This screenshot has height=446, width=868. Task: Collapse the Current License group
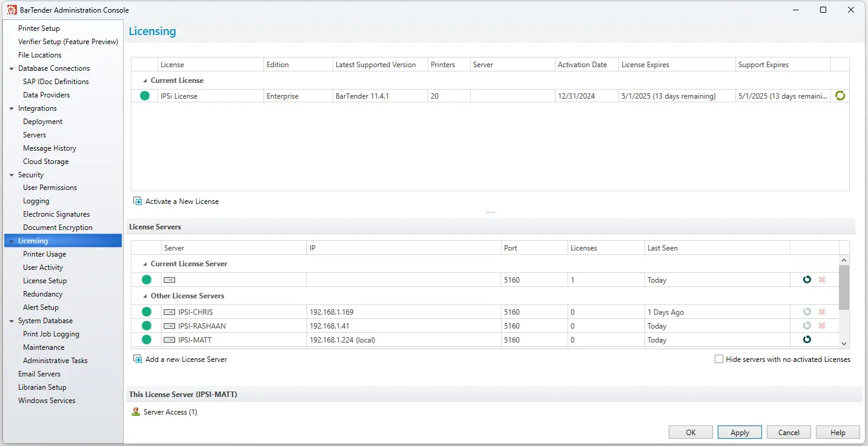coord(145,80)
